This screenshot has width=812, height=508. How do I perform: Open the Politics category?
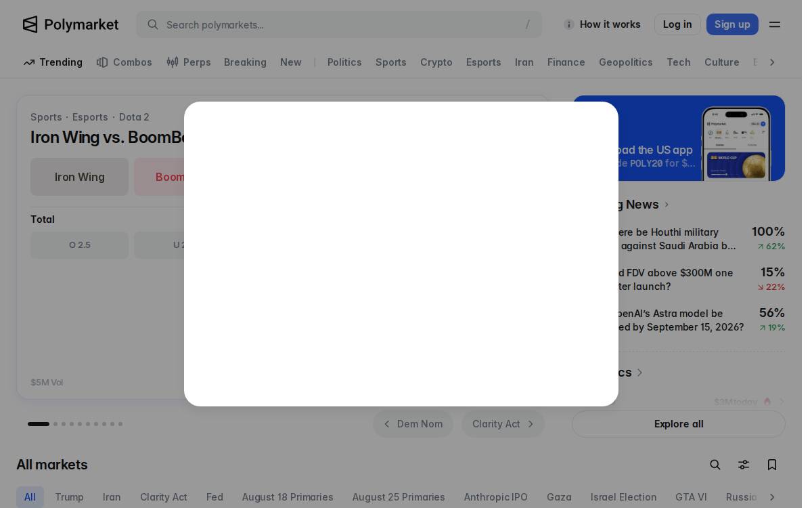[344, 62]
